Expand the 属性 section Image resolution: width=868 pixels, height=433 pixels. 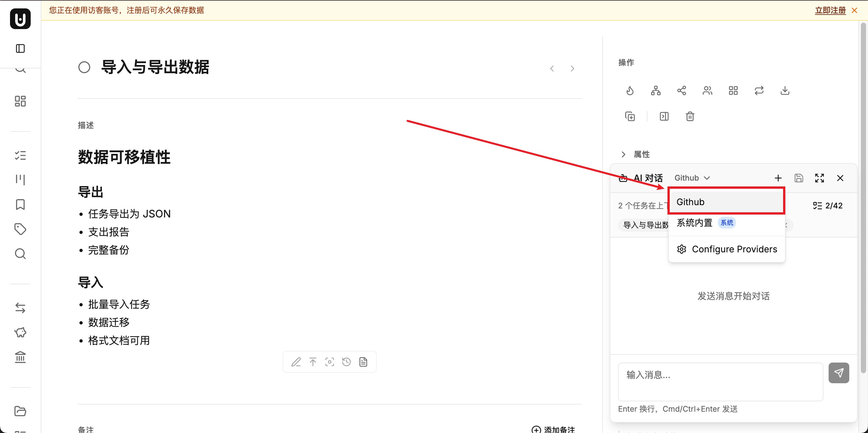click(x=635, y=154)
